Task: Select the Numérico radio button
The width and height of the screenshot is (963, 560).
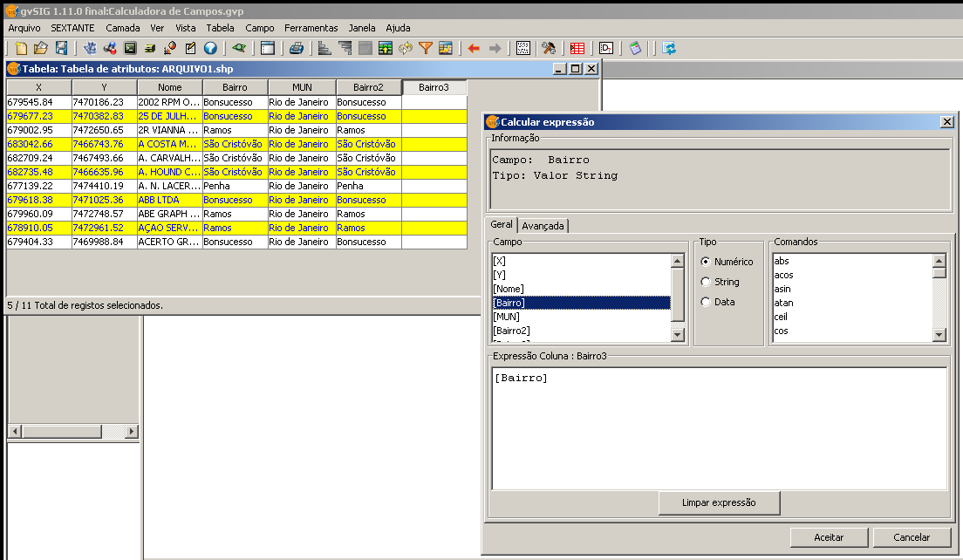Action: pos(706,262)
